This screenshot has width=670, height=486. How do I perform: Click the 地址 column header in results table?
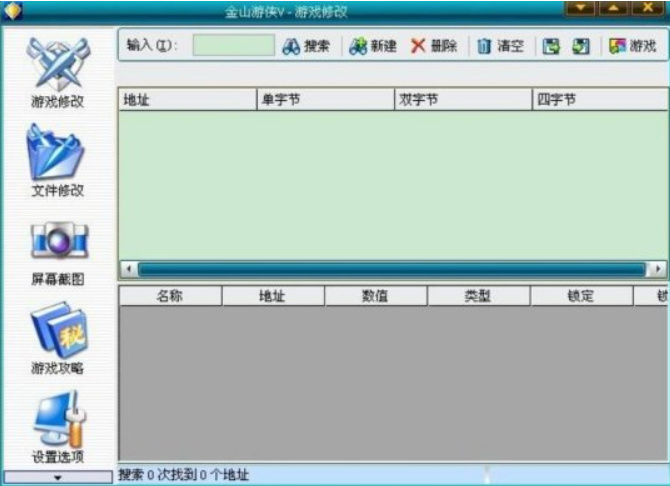[x=188, y=100]
